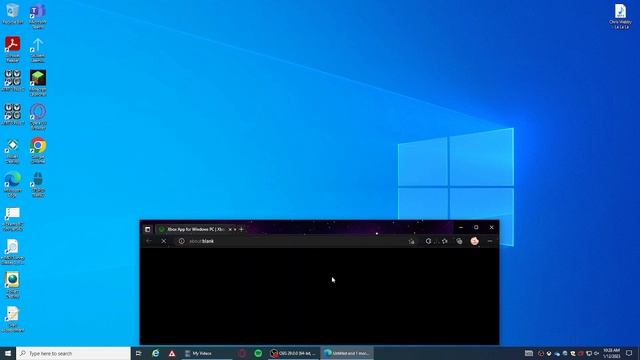Open the white up-arrow desktop shortcut
This screenshot has width=640, height=360.
coord(38,49)
